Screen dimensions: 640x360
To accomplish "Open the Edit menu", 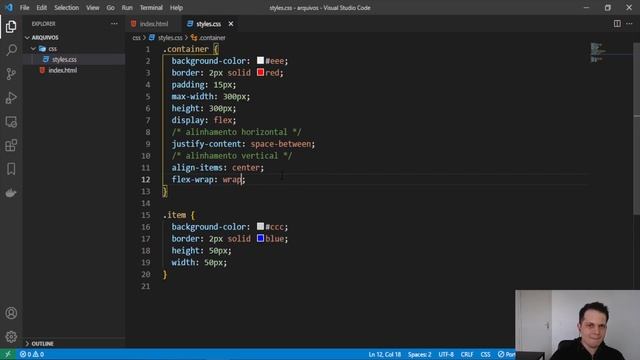I will click(42, 8).
